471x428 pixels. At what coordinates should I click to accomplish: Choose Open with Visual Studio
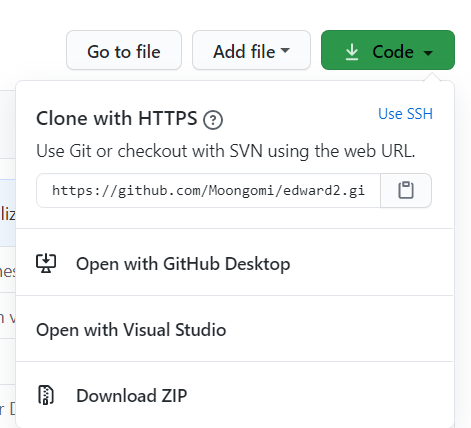click(x=234, y=329)
